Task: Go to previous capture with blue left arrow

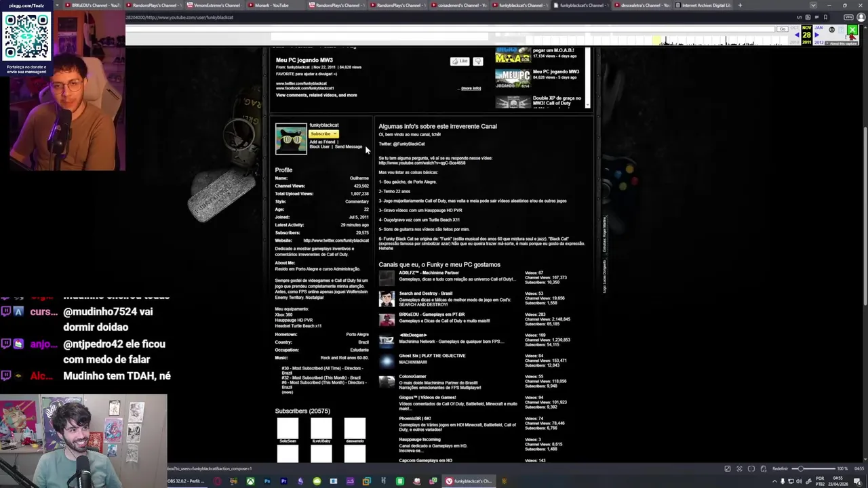Action: (798, 35)
